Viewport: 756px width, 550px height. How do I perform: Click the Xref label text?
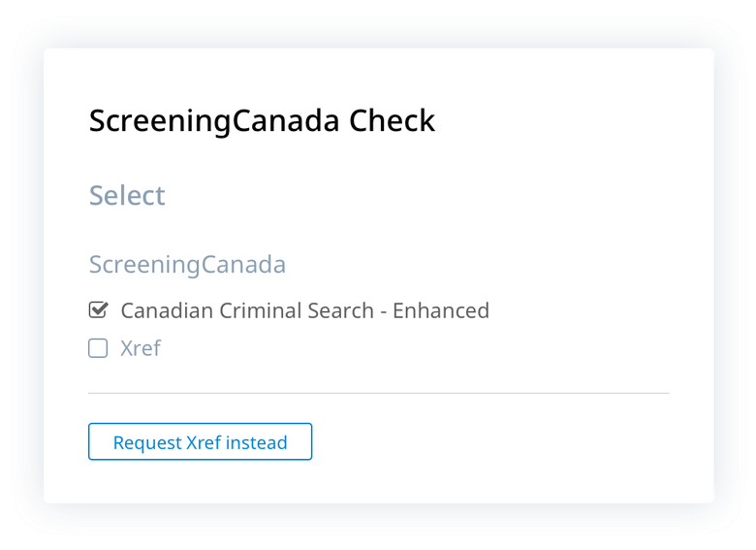click(141, 348)
